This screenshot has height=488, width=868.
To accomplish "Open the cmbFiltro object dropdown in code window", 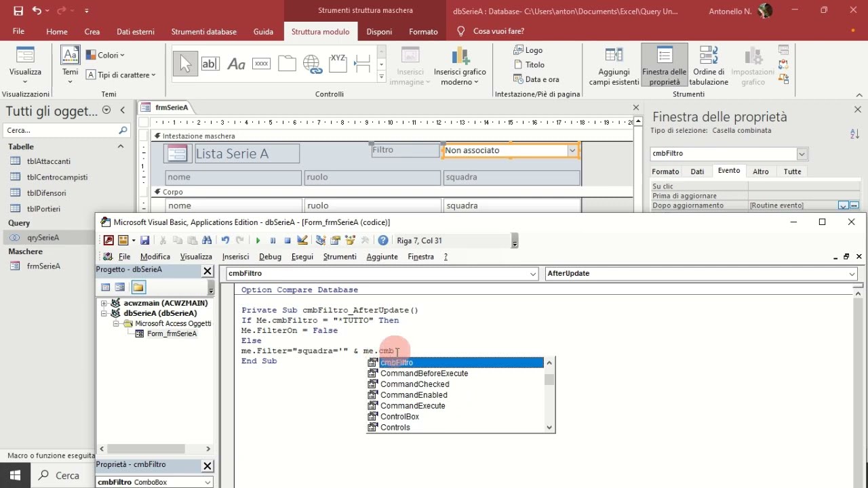I will pos(533,273).
